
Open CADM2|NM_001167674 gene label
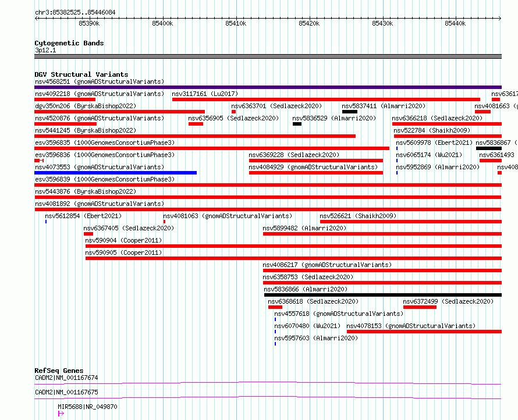click(x=66, y=378)
